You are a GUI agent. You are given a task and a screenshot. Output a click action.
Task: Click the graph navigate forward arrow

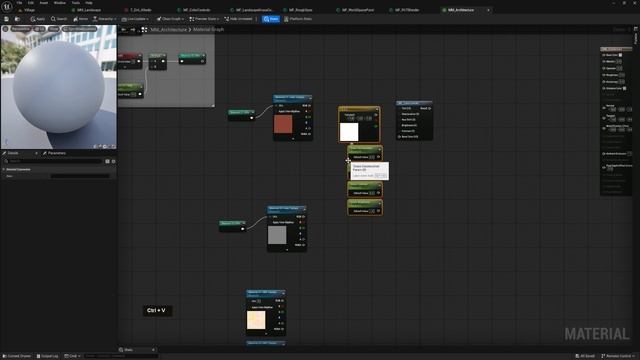pyautogui.click(x=133, y=29)
